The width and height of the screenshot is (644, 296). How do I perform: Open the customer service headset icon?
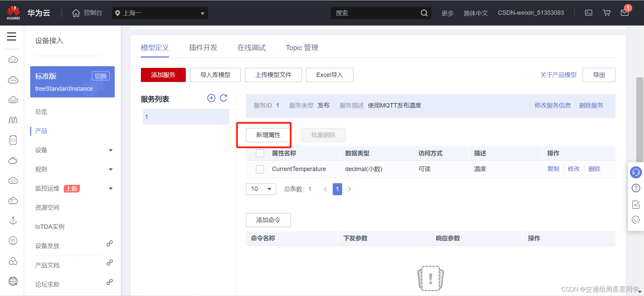pyautogui.click(x=636, y=172)
